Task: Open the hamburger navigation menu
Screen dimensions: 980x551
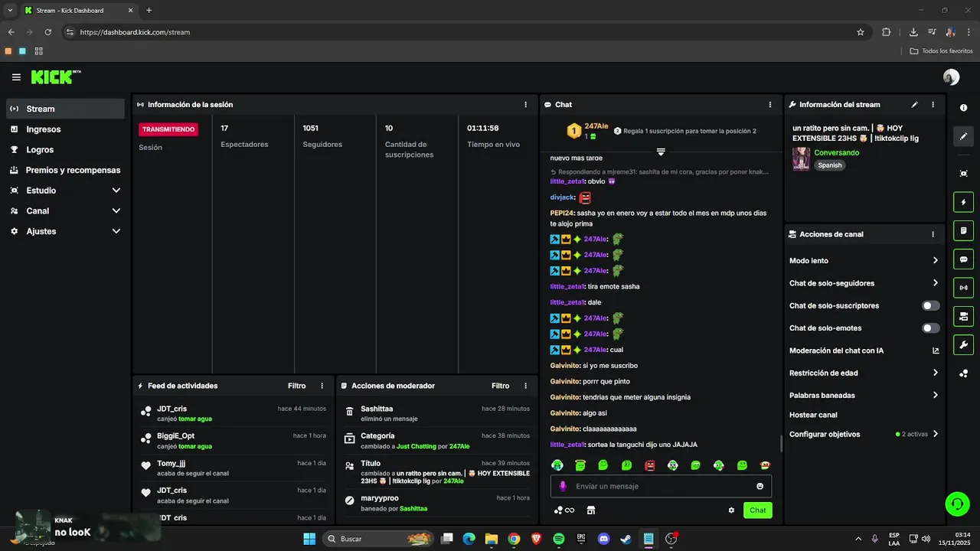Action: [x=16, y=77]
